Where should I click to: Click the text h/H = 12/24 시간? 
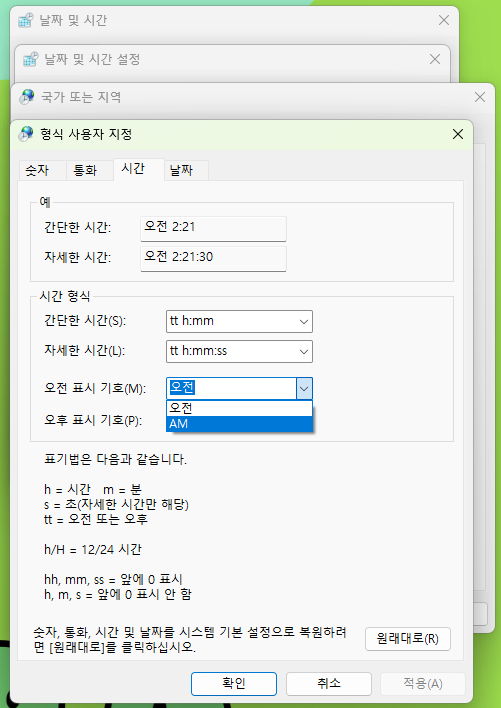coord(93,550)
